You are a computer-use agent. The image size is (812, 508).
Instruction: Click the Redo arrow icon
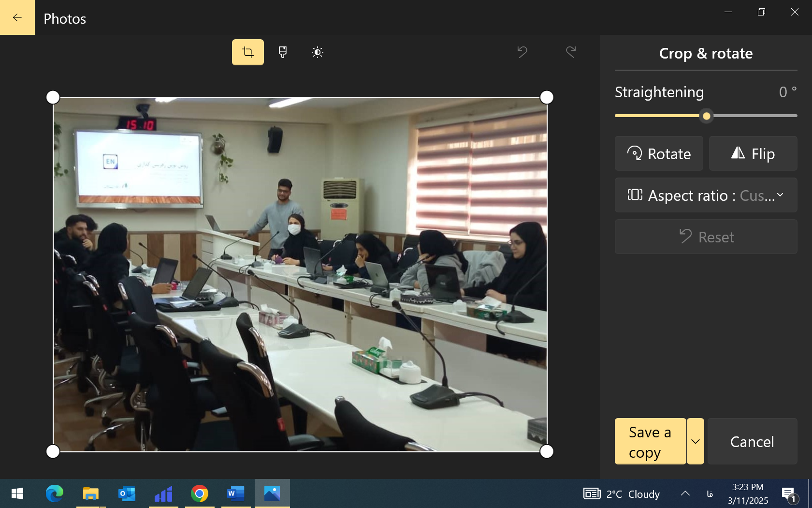[571, 52]
